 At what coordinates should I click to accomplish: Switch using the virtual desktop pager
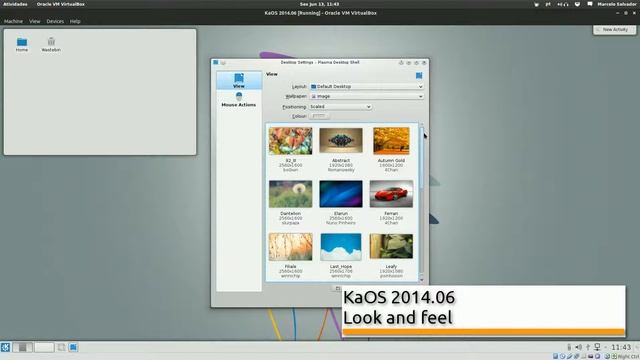point(33,347)
